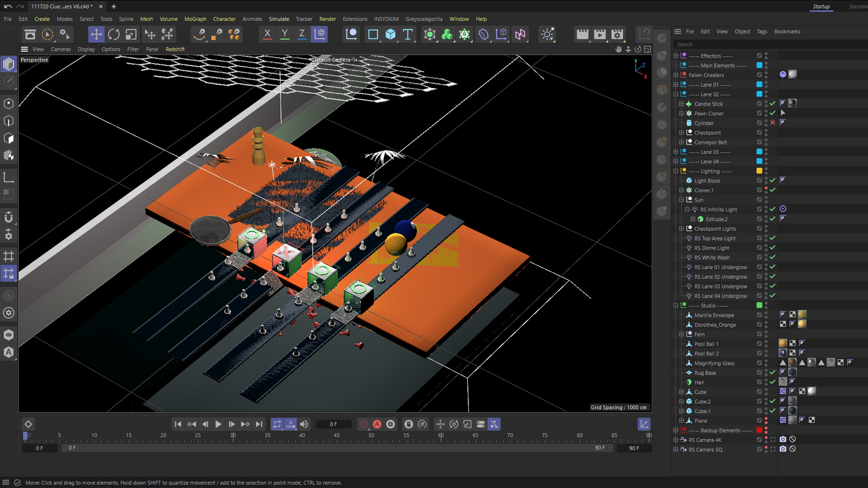Select the Scale tool icon
Image resolution: width=868 pixels, height=488 pixels.
click(x=131, y=34)
